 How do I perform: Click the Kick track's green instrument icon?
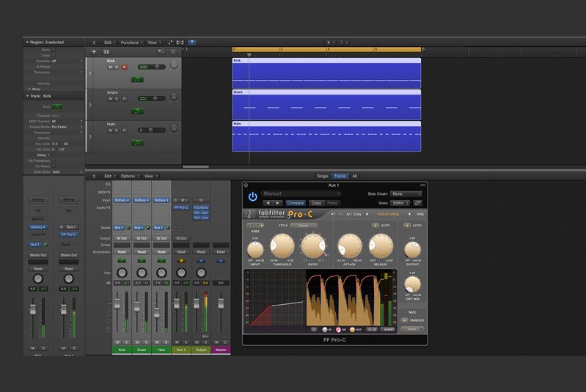(137, 79)
